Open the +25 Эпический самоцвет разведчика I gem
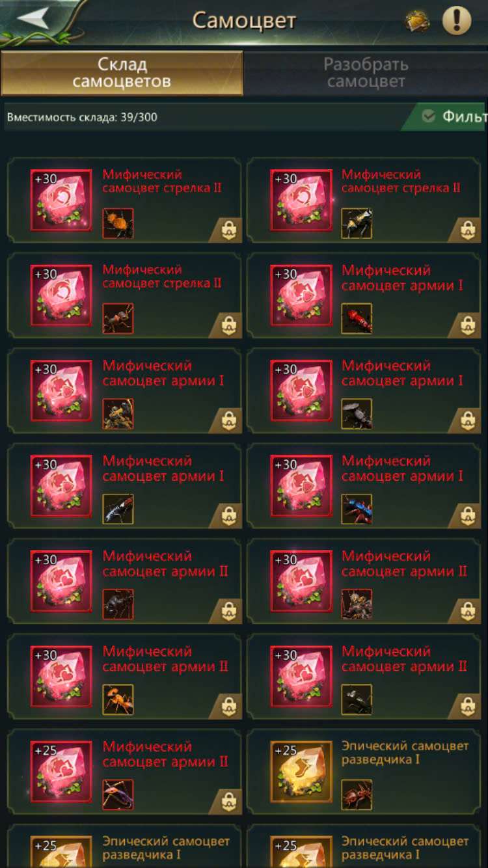Image resolution: width=488 pixels, height=868 pixels. (301, 772)
